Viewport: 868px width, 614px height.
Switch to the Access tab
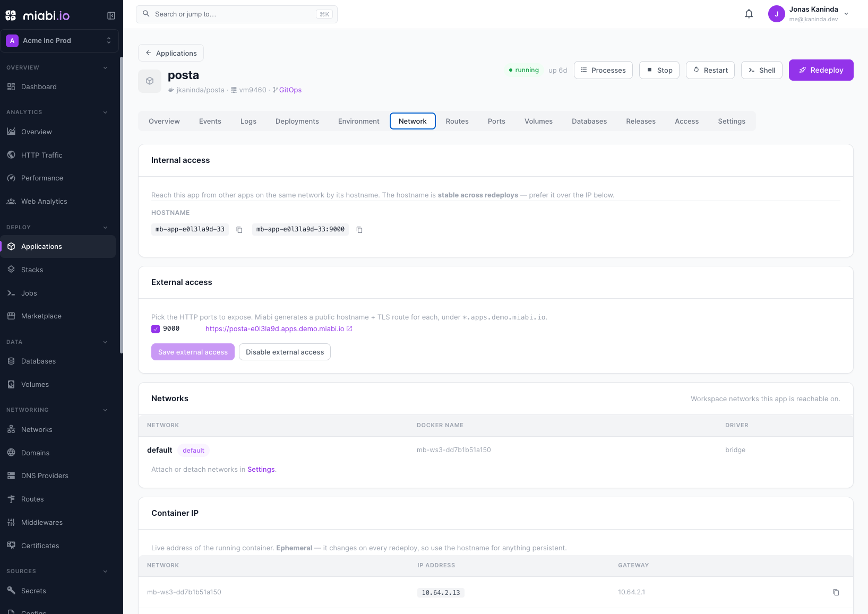(687, 122)
